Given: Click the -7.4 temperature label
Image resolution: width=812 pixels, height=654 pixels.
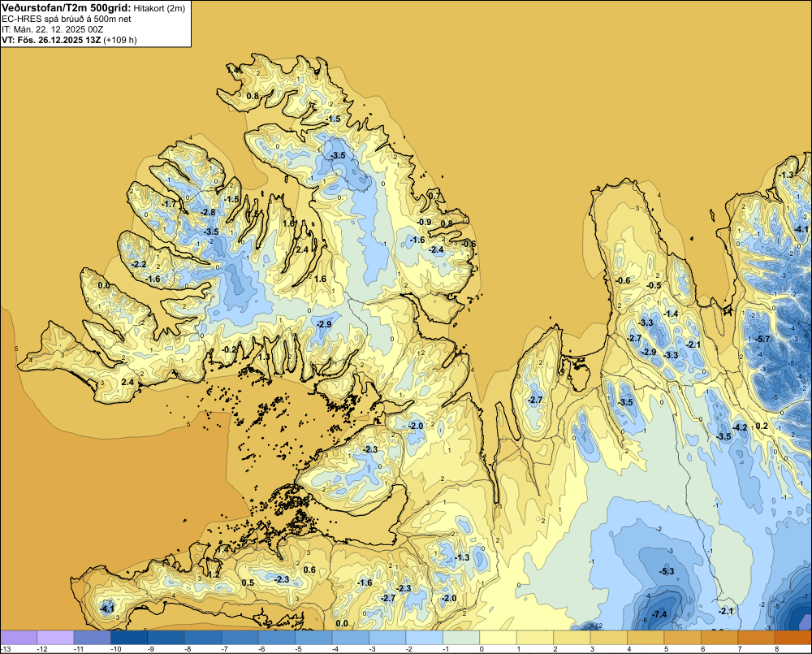Looking at the screenshot, I should point(659,614).
